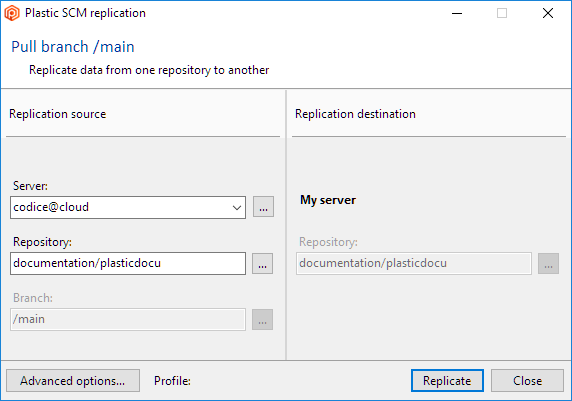Click the Plastic SCM logo icon

click(x=12, y=13)
